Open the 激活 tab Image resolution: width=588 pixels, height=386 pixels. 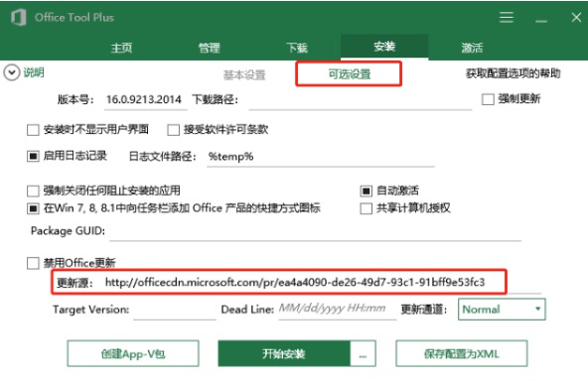click(x=472, y=48)
